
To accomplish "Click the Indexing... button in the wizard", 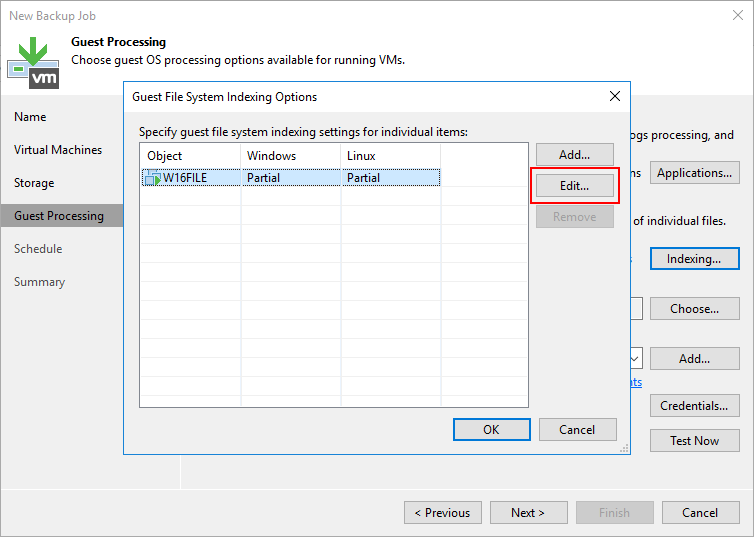I will tap(694, 259).
